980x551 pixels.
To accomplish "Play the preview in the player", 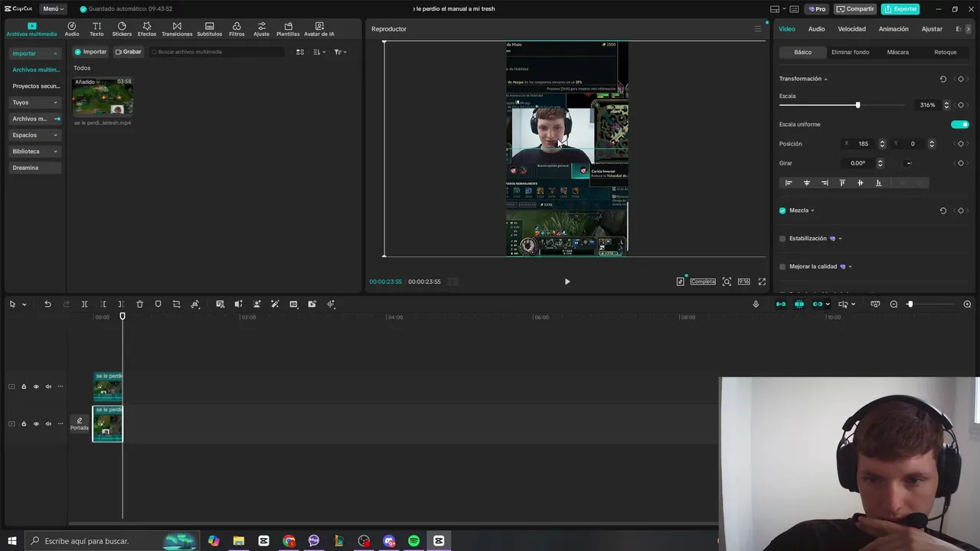I will tap(567, 282).
